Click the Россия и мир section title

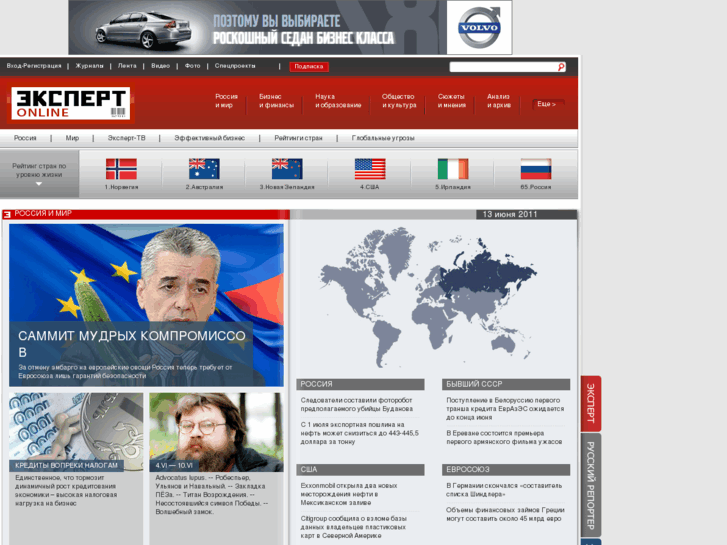[x=43, y=213]
